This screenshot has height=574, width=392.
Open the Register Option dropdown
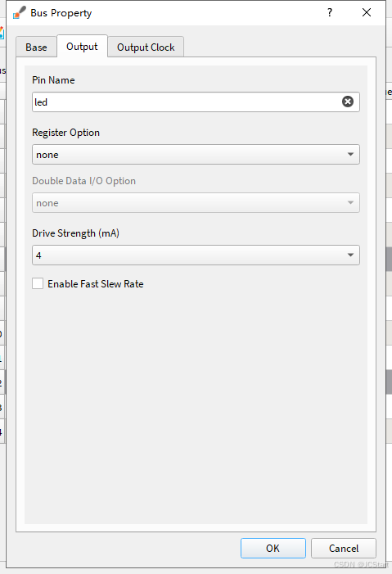point(196,154)
